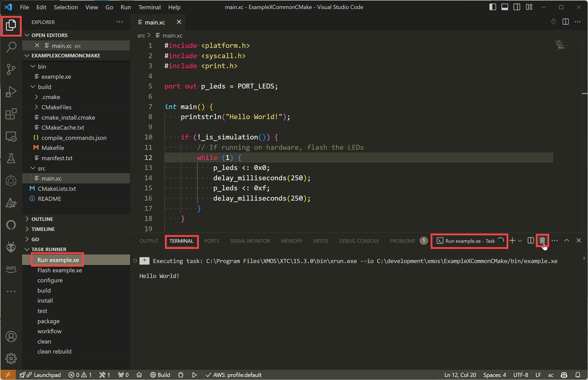Open the remote window indicator in status bar
Image resolution: width=588 pixels, height=380 pixels.
click(8, 375)
